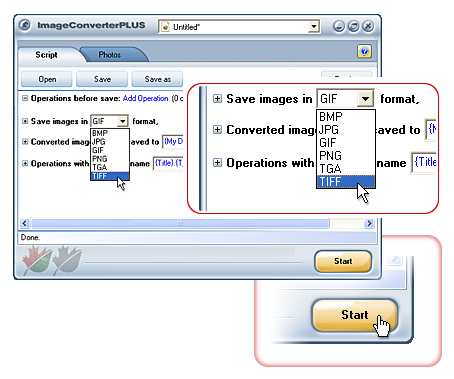The image size is (454, 379).
Task: Choose TGA in main window format list
Action: (x=110, y=167)
